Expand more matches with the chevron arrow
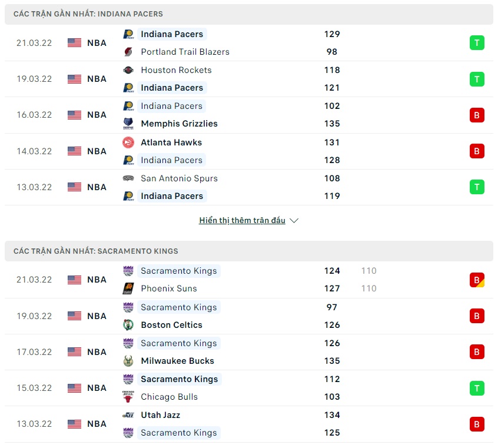Screen dimensions: 498x448 (x=294, y=221)
